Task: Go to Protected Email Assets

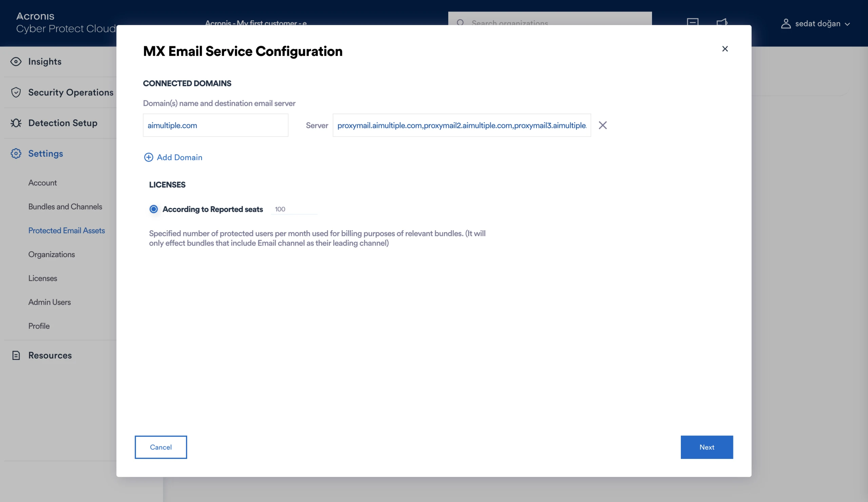Action: [66, 231]
